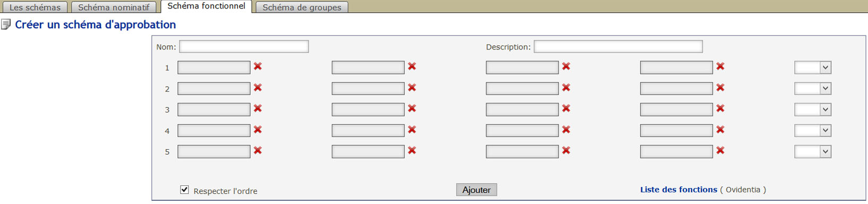The height and width of the screenshot is (204, 868).
Task: Focus the Description input field
Action: coord(618,47)
